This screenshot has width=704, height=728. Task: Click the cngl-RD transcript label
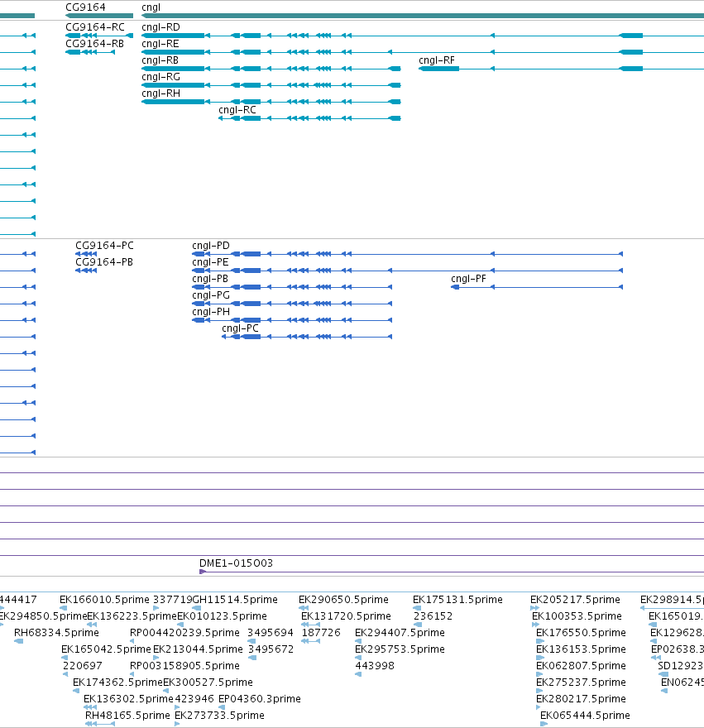coord(160,27)
